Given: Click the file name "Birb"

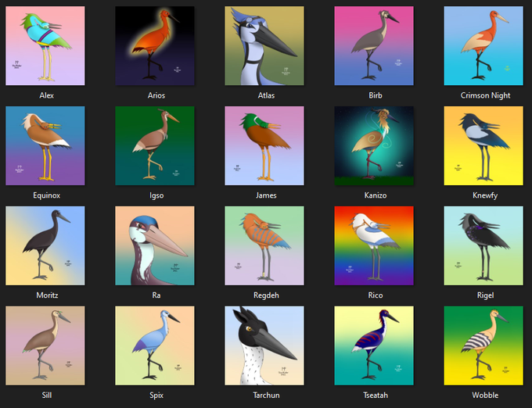Looking at the screenshot, I should tap(376, 95).
